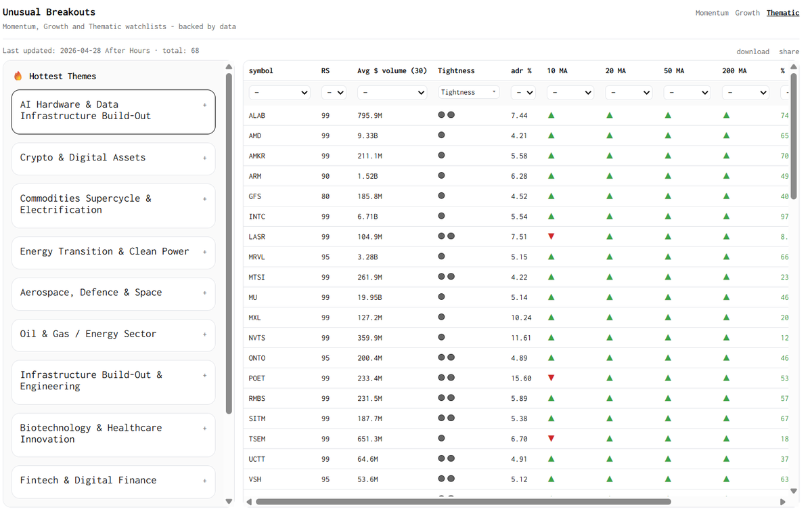Click the SITM 10 MA green arrow

coord(551,418)
